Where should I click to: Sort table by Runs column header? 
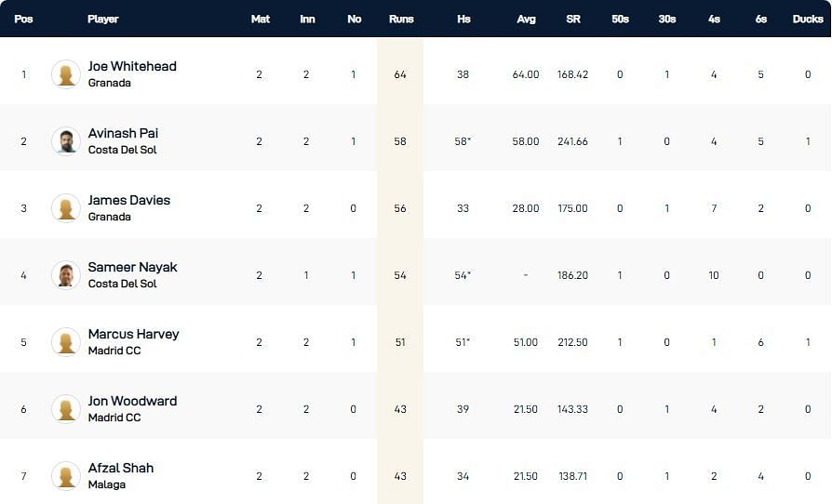pos(400,19)
